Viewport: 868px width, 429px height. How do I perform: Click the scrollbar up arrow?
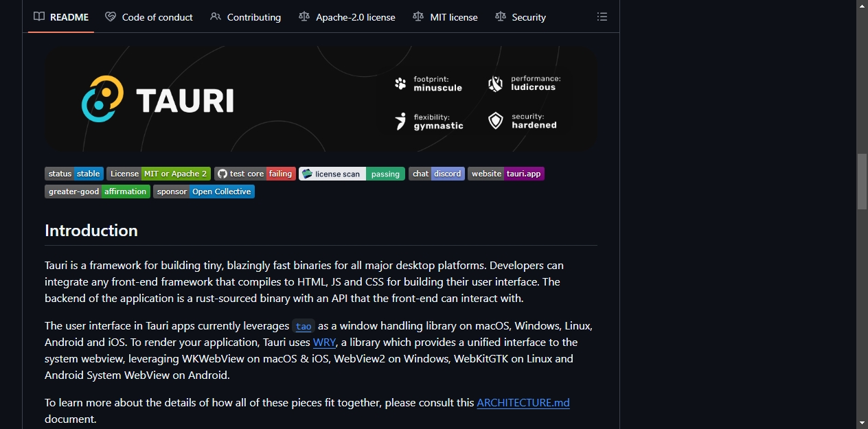click(x=863, y=5)
